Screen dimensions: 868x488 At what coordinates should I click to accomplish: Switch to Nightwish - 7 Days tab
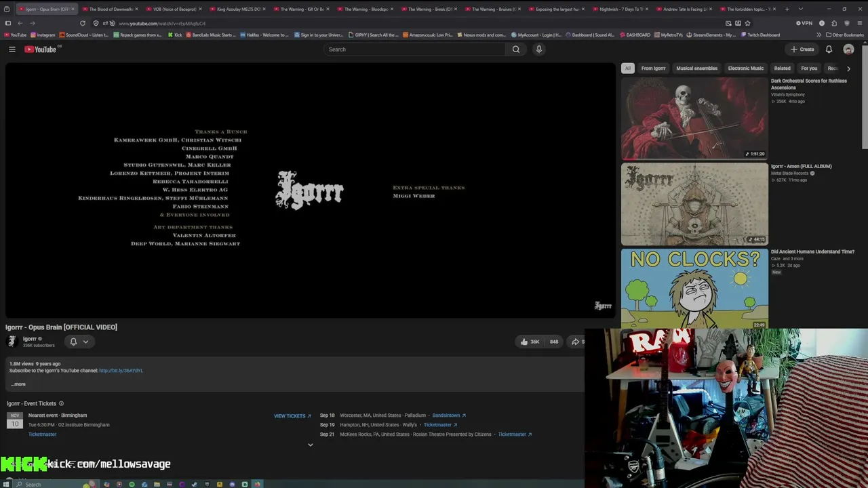(621, 9)
